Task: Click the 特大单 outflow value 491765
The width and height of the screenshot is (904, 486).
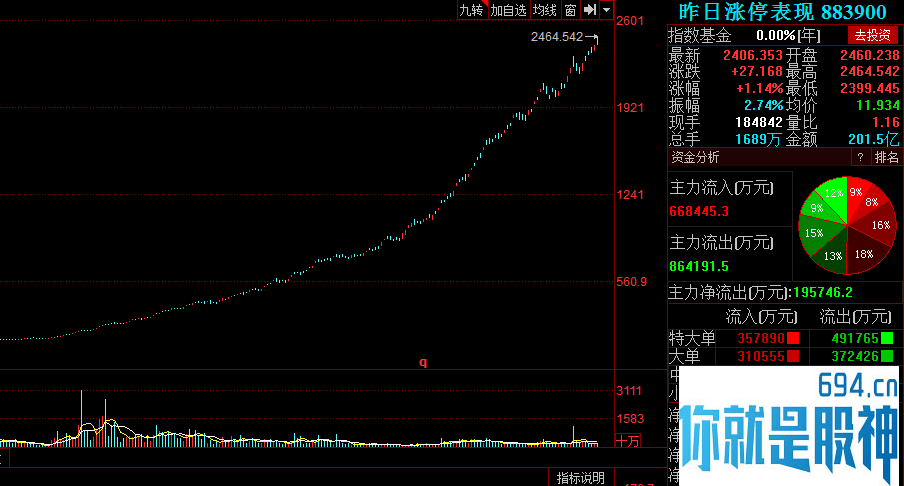Action: coord(855,338)
